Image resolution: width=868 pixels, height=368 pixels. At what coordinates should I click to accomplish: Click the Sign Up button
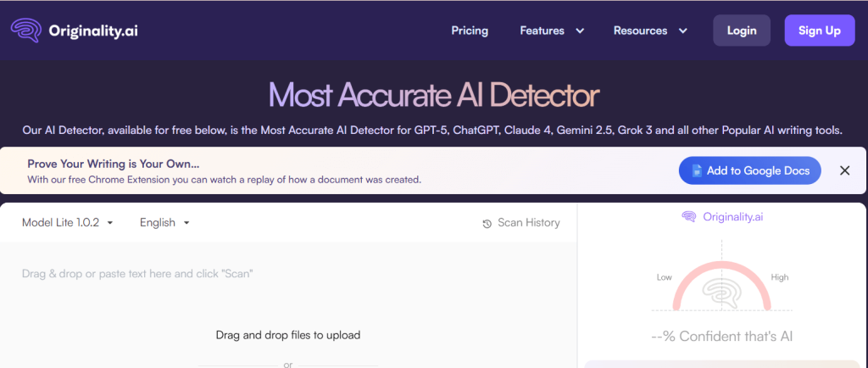pos(820,31)
